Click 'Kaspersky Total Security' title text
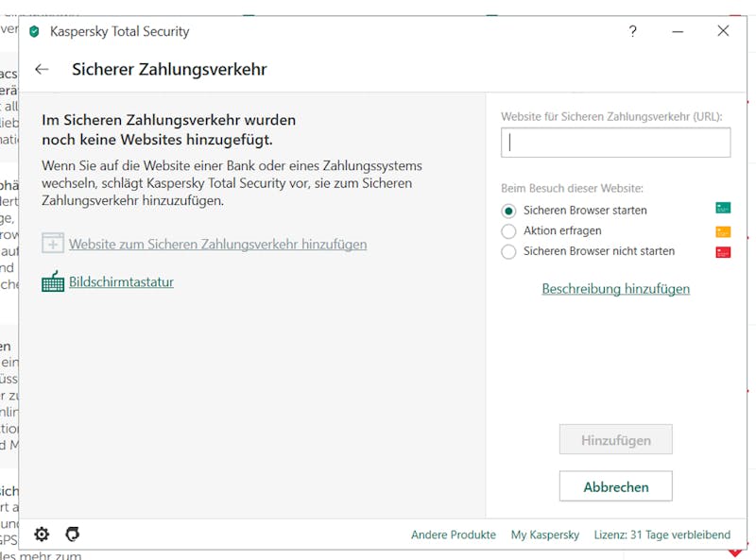 pos(120,32)
